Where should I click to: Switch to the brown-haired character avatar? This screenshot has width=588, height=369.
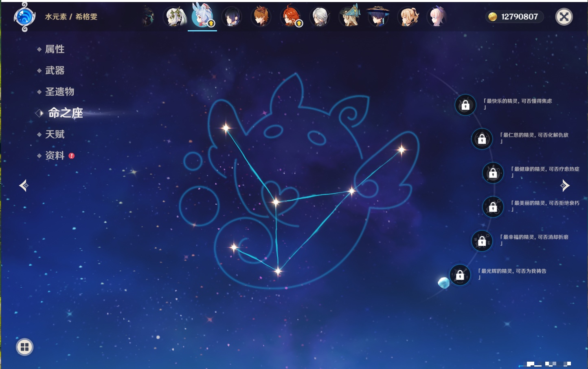(261, 17)
